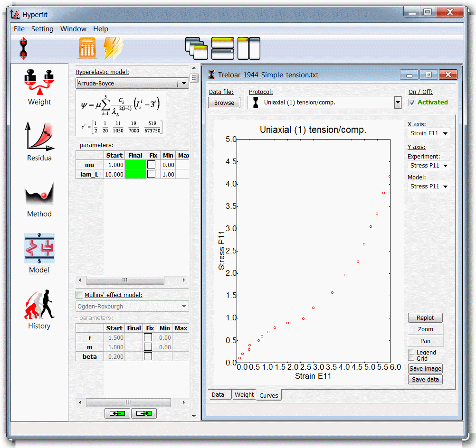Click the Pan button

425,341
